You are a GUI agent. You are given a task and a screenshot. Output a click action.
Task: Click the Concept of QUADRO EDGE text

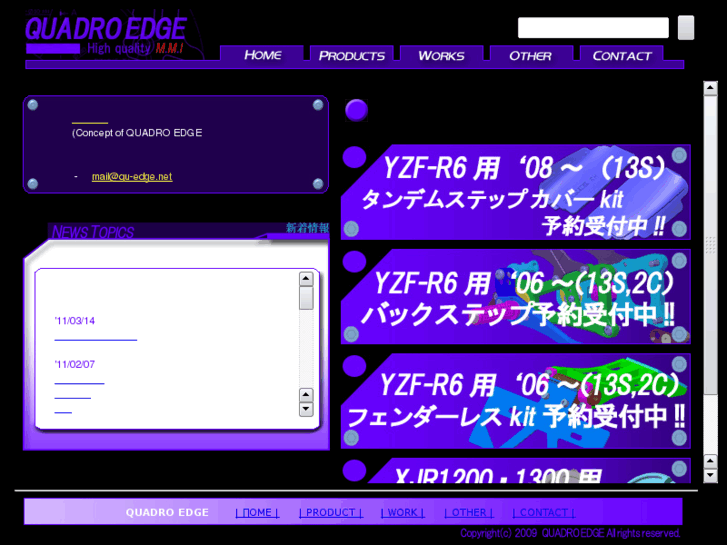tap(137, 133)
